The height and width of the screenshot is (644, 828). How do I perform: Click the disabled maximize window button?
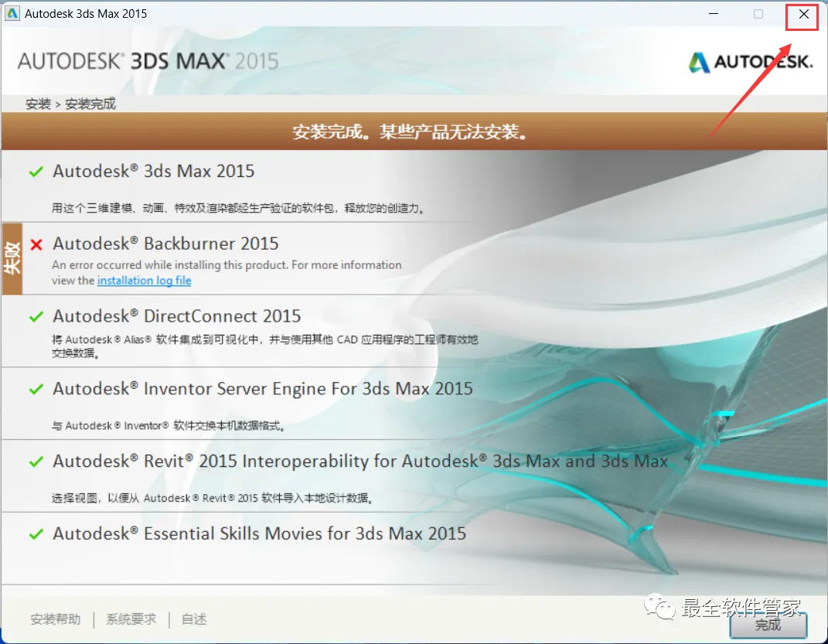[758, 14]
